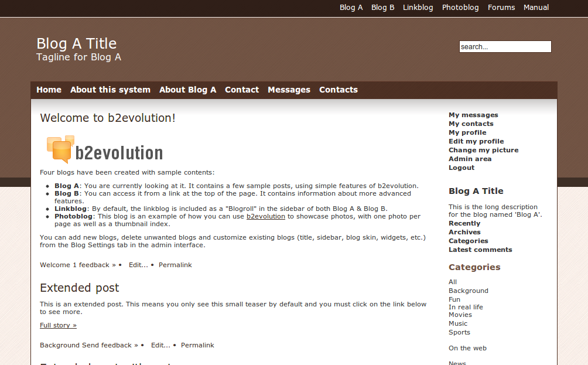Image resolution: width=588 pixels, height=365 pixels.
Task: Go to the About Blog A tab
Action: (187, 90)
